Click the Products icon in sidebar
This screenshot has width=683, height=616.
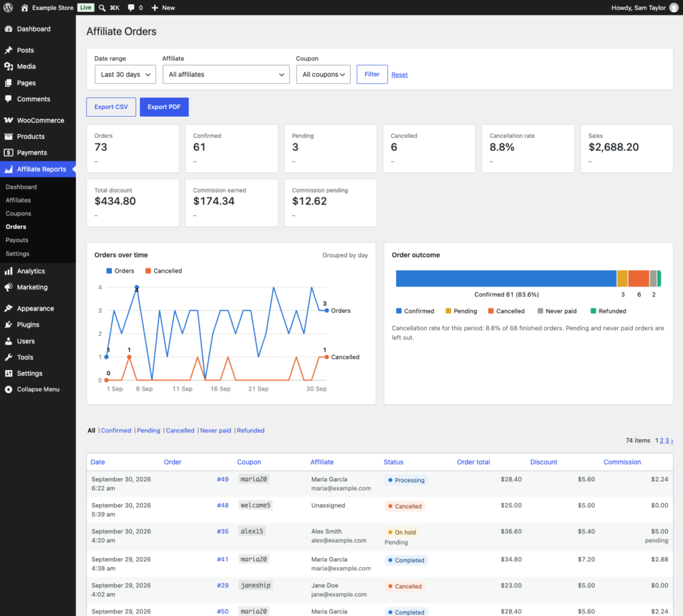click(x=9, y=136)
